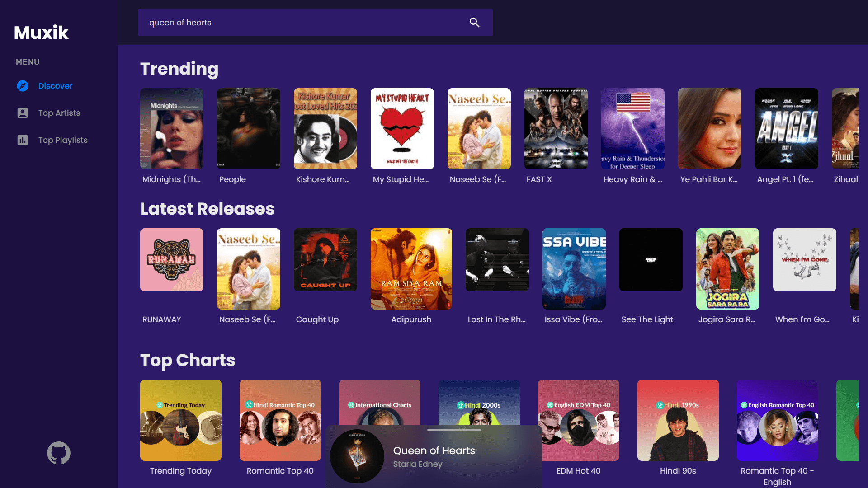Open the Naseeb Se cover in Latest Releases

[x=249, y=269]
